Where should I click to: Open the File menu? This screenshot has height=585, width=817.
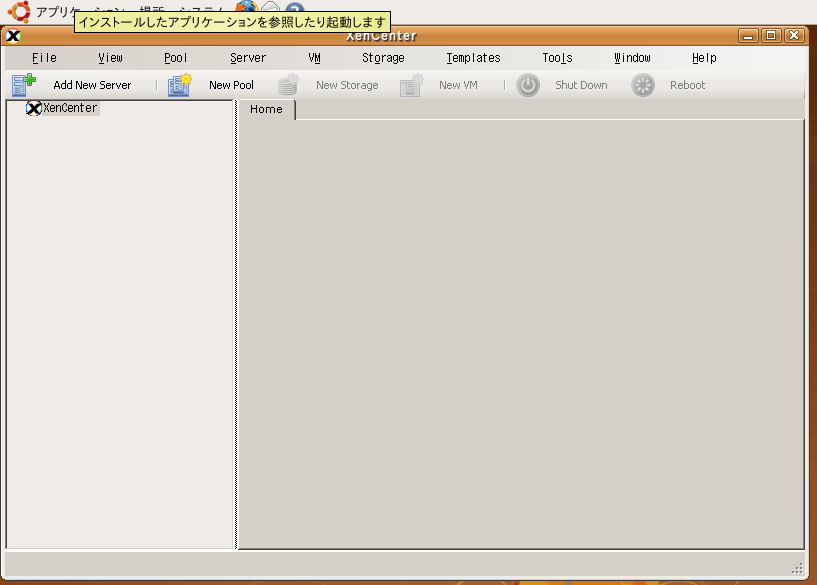click(44, 58)
